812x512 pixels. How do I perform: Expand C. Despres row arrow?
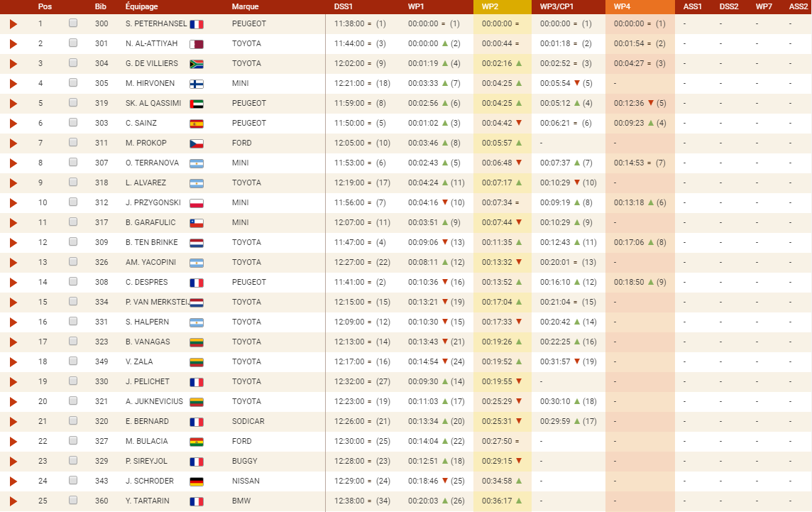point(13,283)
